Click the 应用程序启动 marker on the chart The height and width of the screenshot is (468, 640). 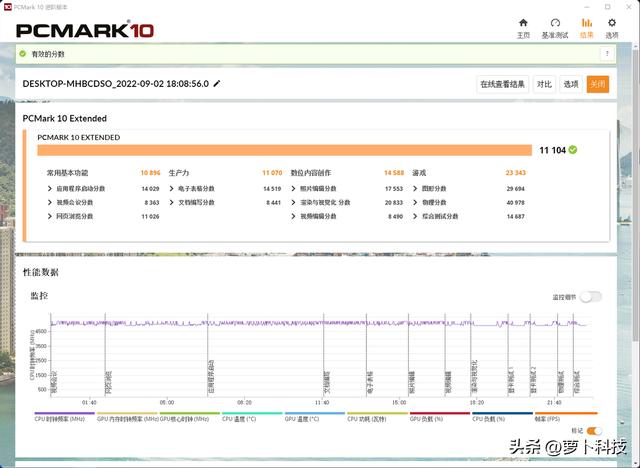click(x=211, y=378)
